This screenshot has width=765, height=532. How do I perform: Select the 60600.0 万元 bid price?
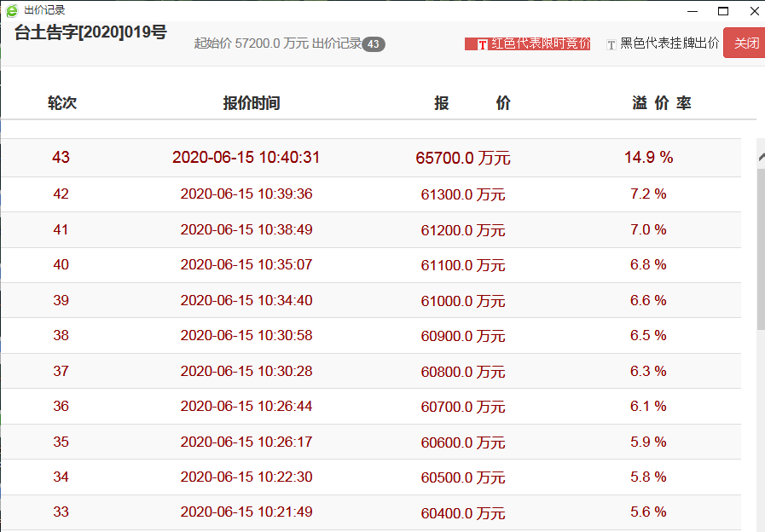point(463,442)
